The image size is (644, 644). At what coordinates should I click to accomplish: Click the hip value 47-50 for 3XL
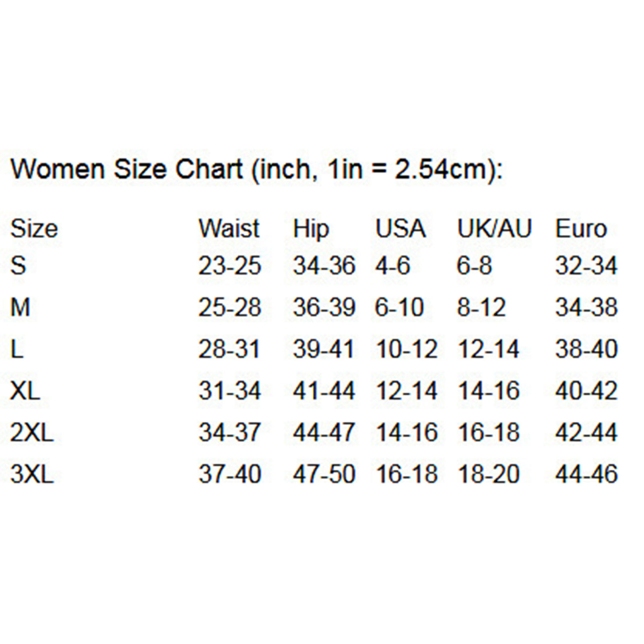324,474
